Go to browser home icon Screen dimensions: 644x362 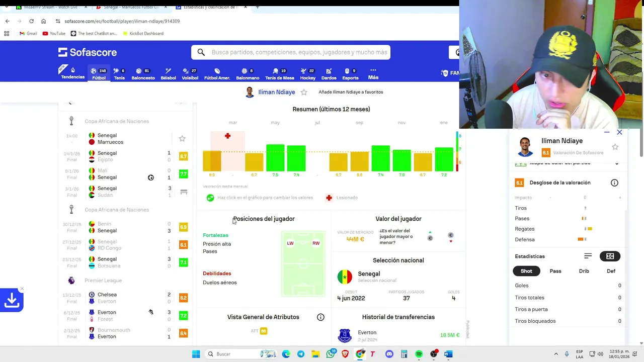pyautogui.click(x=43, y=21)
